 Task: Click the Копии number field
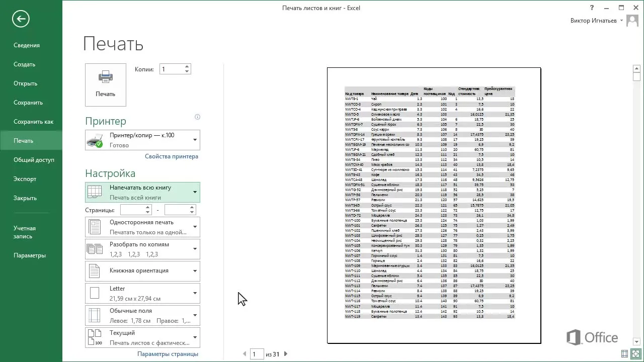tap(172, 69)
